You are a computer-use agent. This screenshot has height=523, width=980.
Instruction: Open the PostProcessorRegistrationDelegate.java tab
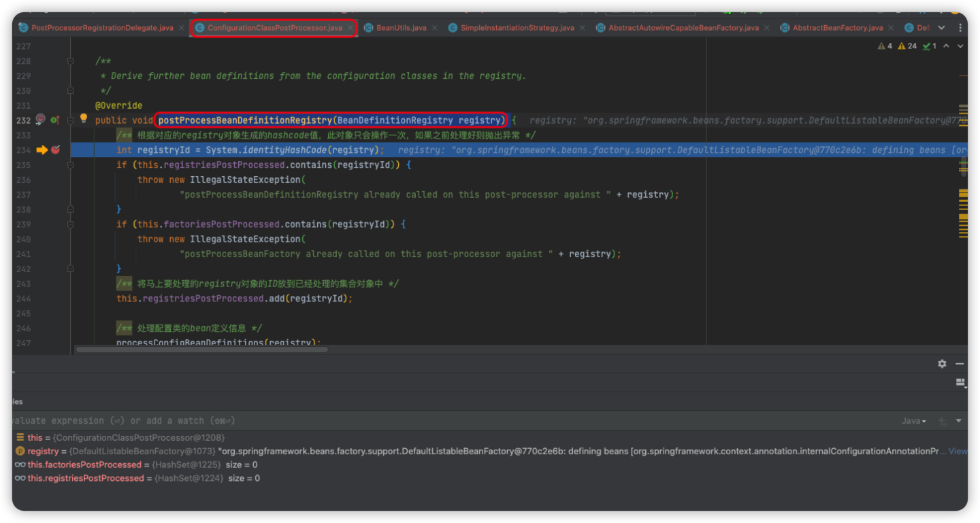[102, 28]
